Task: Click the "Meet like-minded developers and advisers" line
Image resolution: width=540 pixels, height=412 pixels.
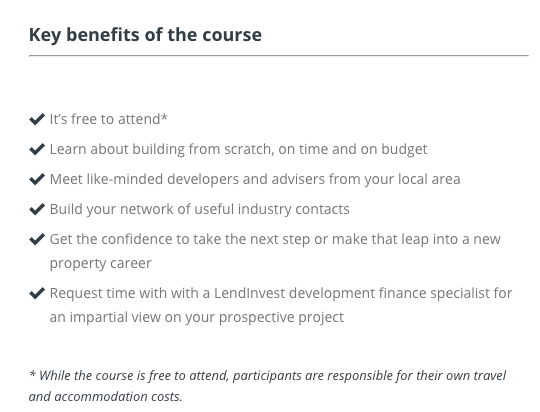Action: pyautogui.click(x=255, y=179)
